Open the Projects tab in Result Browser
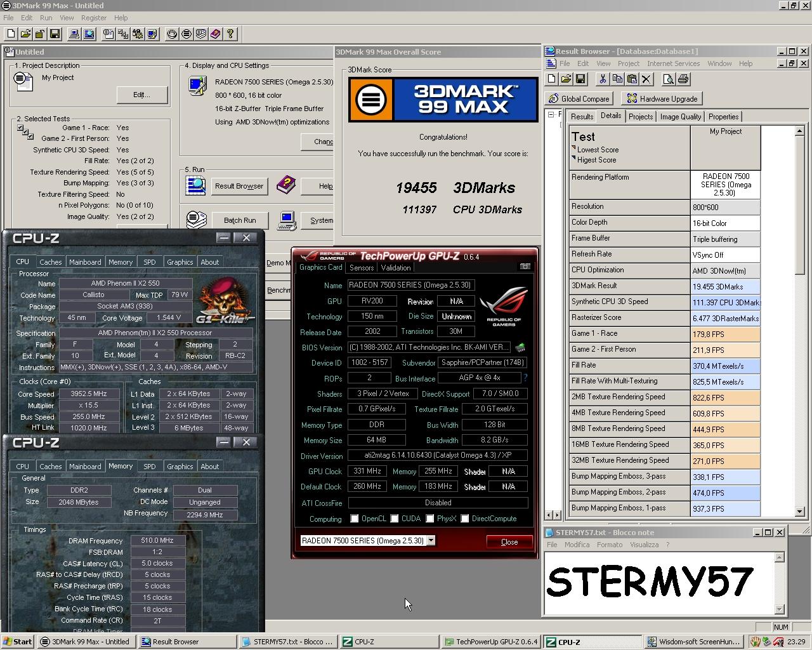This screenshot has height=650, width=812. point(641,117)
